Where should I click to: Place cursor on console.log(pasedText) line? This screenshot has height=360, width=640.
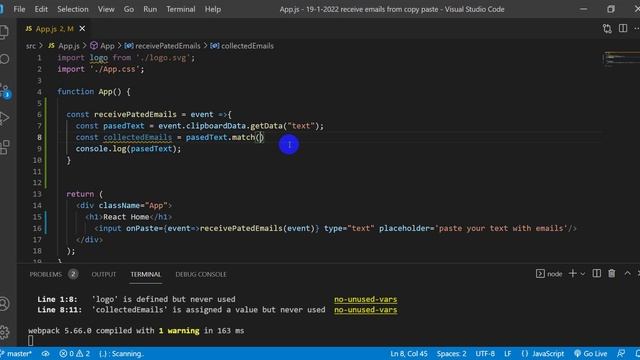pos(128,149)
